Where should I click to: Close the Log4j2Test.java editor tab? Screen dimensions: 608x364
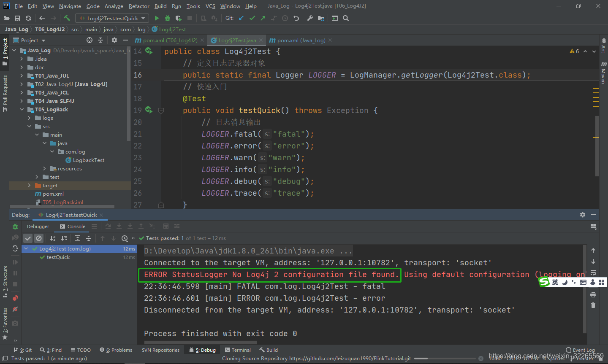tap(261, 40)
